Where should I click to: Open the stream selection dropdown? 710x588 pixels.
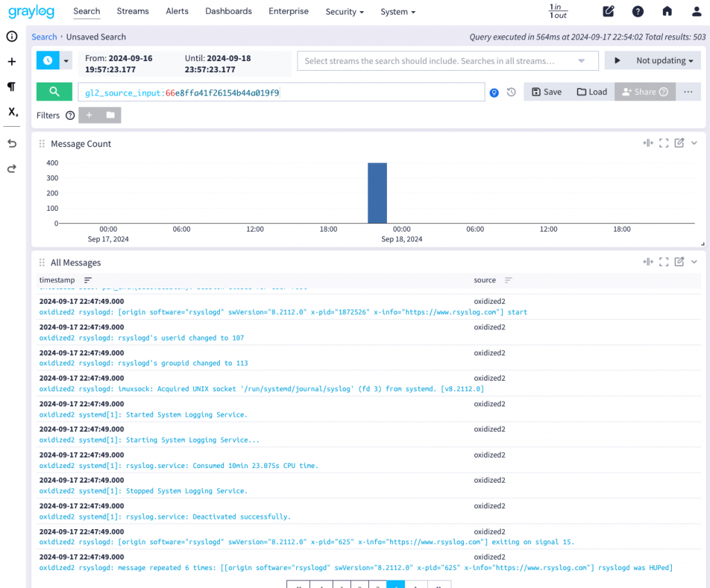pyautogui.click(x=448, y=61)
